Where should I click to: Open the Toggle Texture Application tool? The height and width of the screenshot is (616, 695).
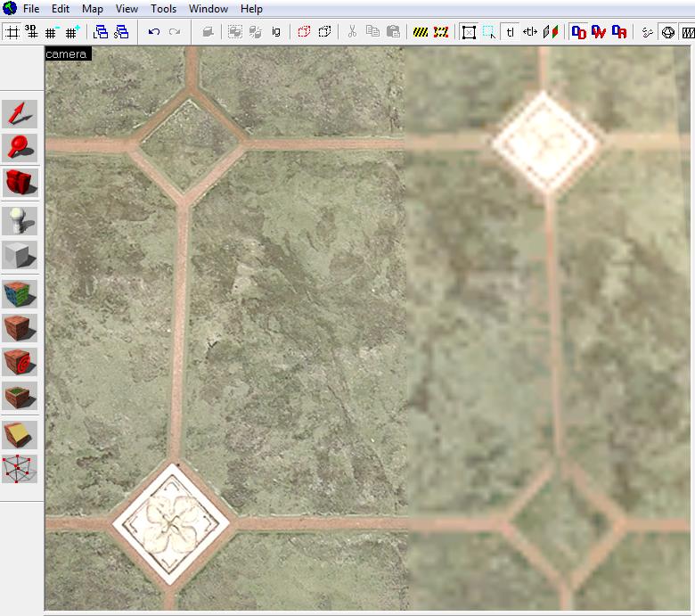[x=20, y=293]
